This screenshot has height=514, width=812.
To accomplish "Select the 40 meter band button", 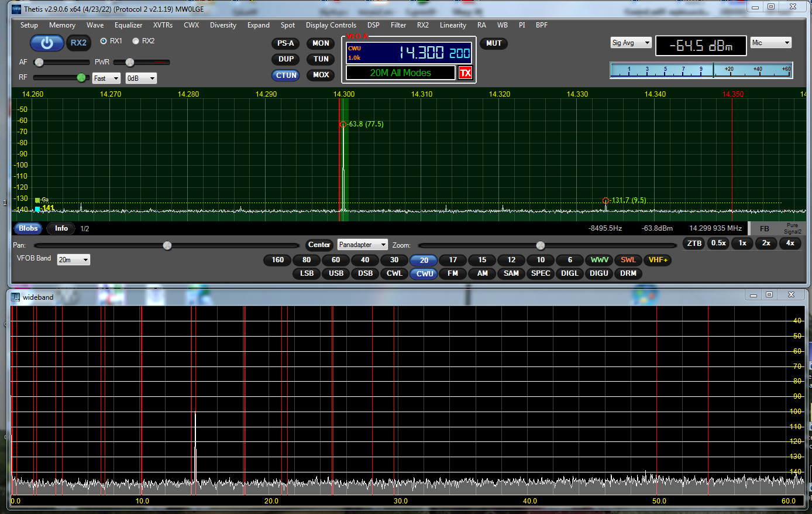I will point(365,260).
